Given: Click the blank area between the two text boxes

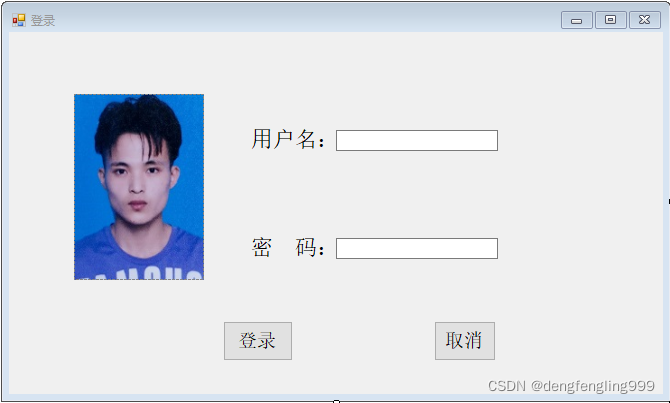Looking at the screenshot, I should click(417, 194).
